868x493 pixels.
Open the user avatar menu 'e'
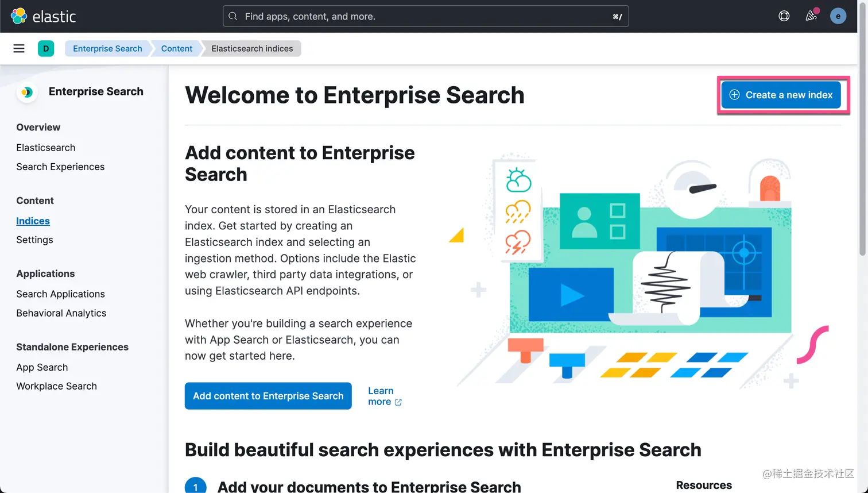838,16
